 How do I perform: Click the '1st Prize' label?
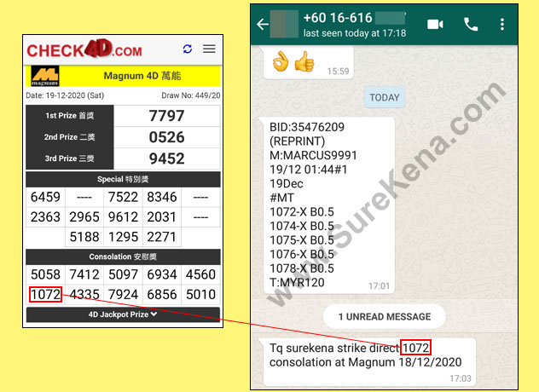69,116
